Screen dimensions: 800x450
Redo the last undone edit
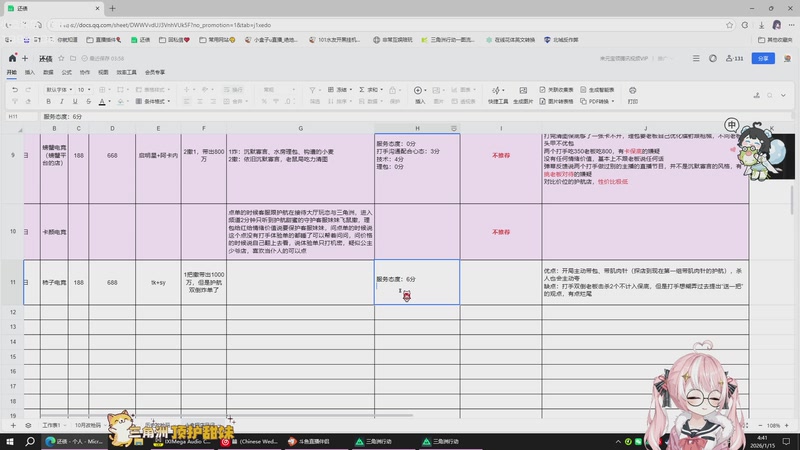click(28, 90)
